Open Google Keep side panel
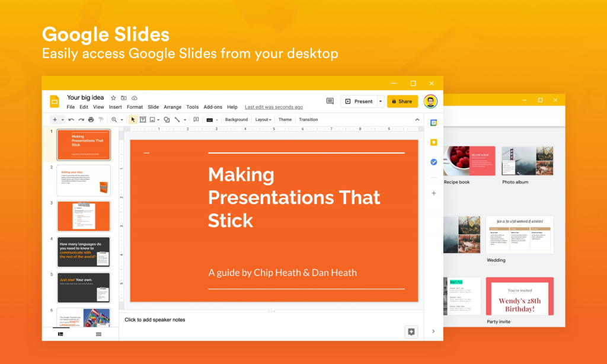Viewport: 607px width, 364px height. (433, 142)
